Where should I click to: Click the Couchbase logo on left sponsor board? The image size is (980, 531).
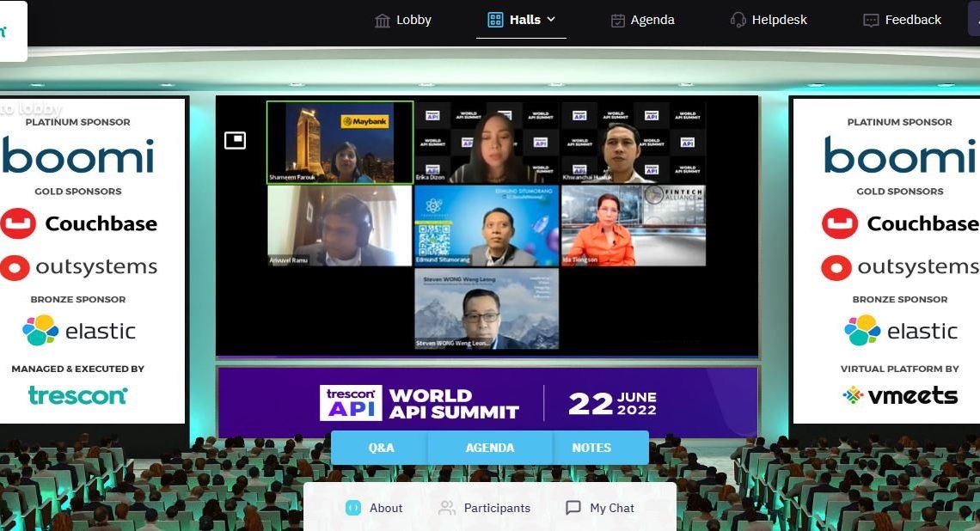[x=78, y=223]
